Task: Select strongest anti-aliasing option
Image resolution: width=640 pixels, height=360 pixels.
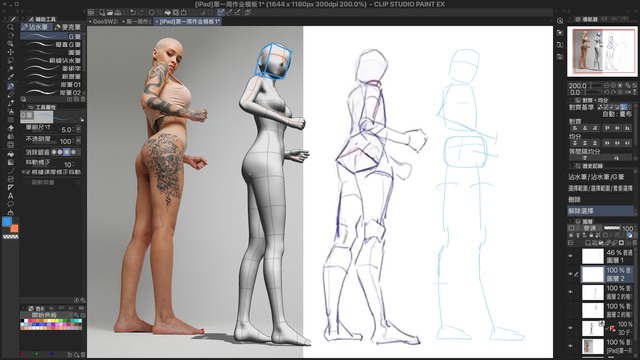Action: 73,152
